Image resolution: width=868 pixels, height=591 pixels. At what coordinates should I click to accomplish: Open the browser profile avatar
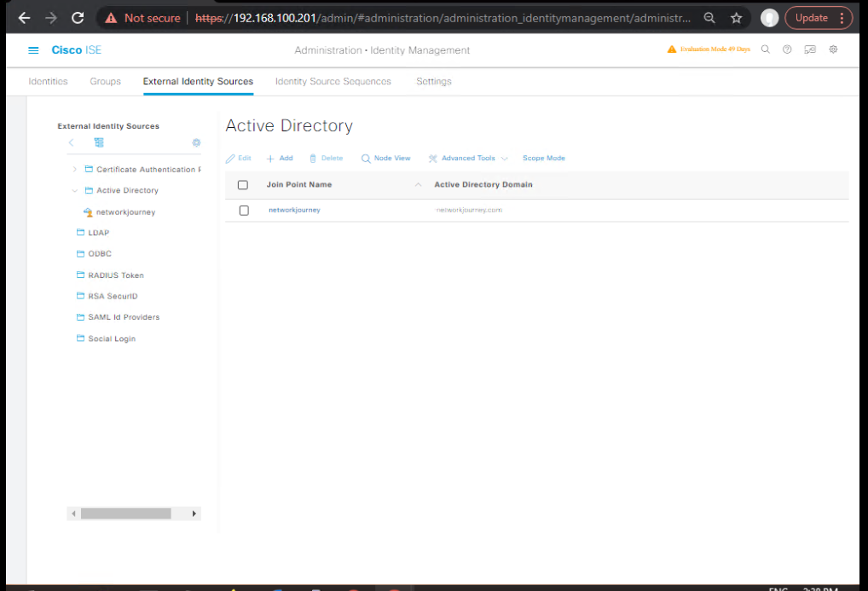[x=769, y=18]
